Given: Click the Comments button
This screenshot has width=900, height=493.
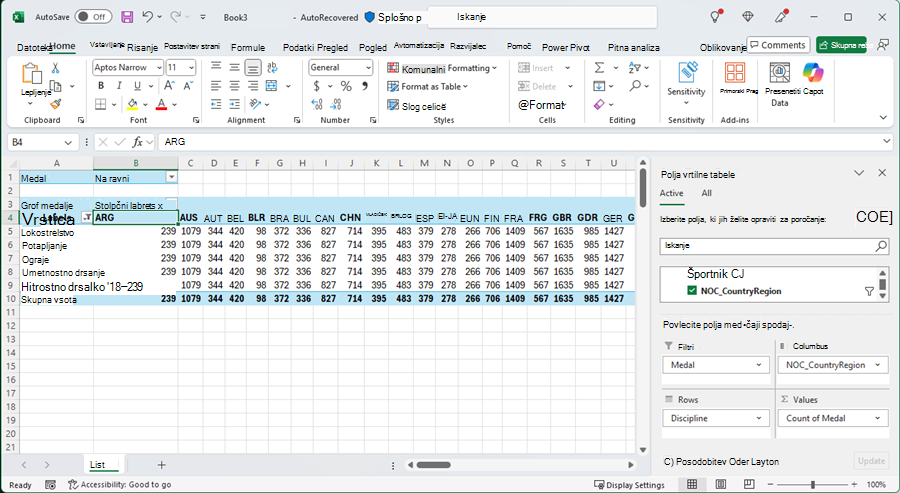Looking at the screenshot, I should click(x=778, y=45).
